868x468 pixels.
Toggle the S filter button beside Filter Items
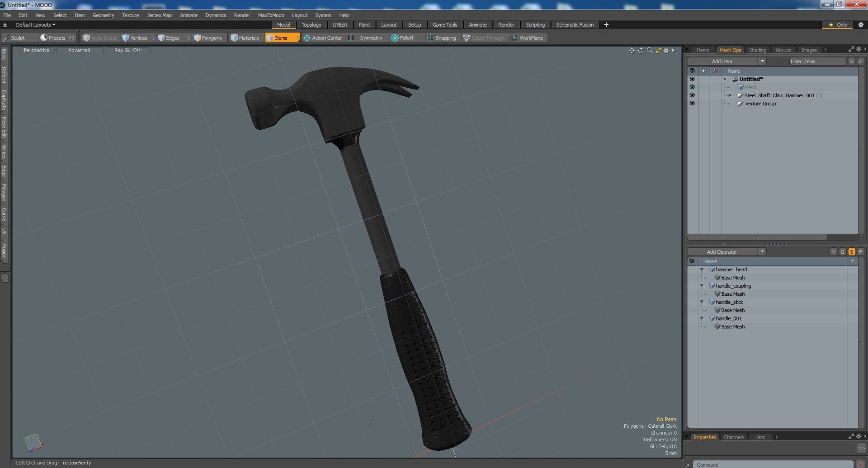point(852,61)
